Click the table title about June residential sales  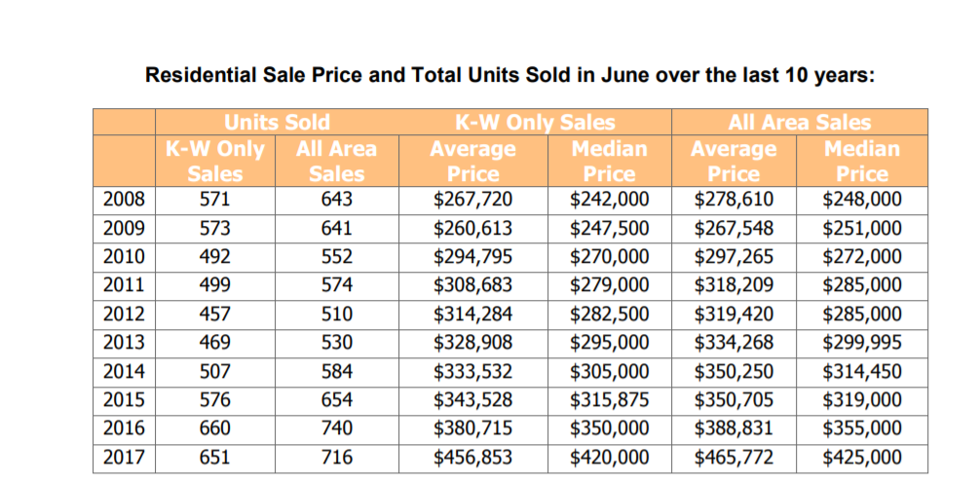509,76
